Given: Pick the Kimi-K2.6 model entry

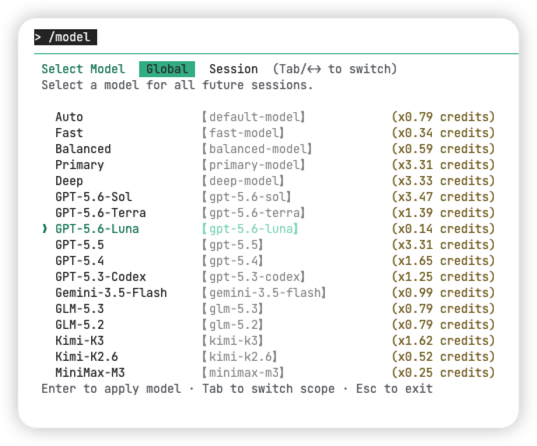Looking at the screenshot, I should (268, 357).
